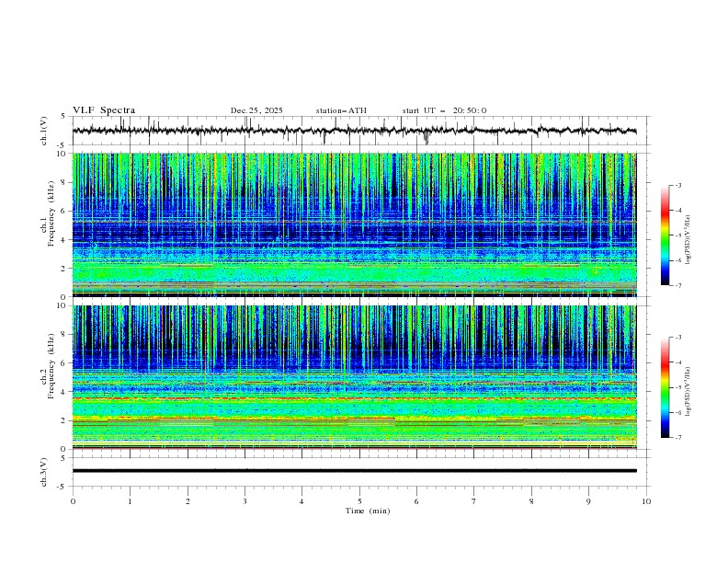Click the "ch.1 Frequency (kHz)" axis label
Screen dimensions: 728x563
(x=48, y=213)
